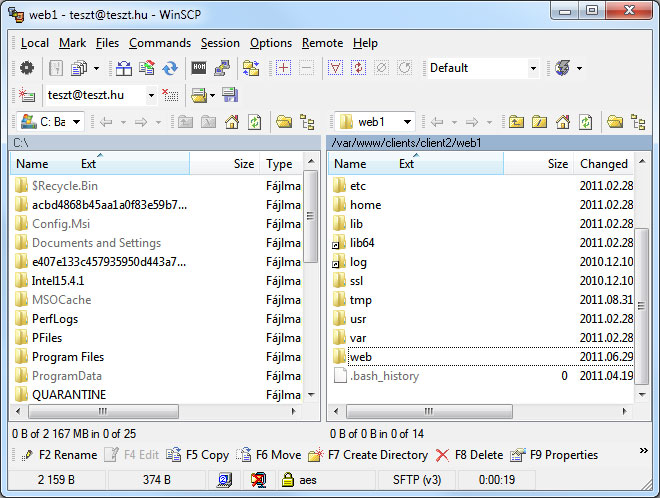
Task: Open the Default transfer settings dropdown
Action: pos(533,68)
